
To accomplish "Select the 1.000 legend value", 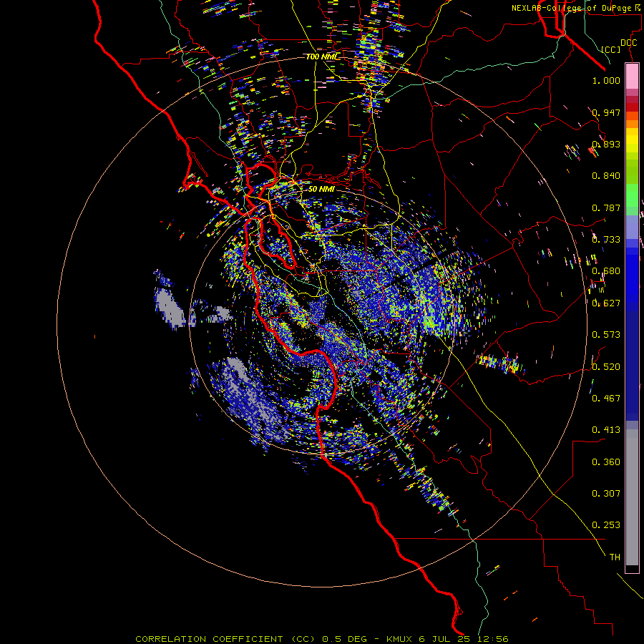I will [x=606, y=80].
